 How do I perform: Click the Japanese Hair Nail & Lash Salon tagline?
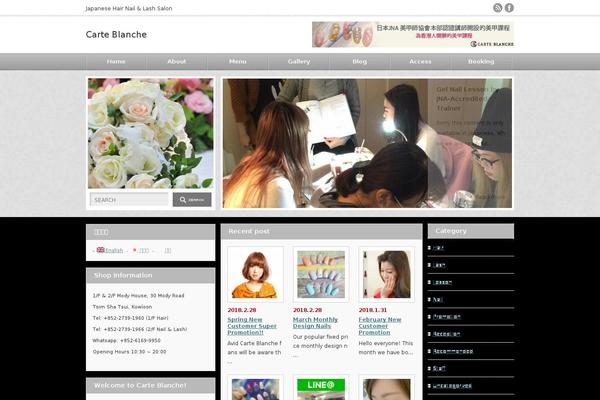[129, 8]
